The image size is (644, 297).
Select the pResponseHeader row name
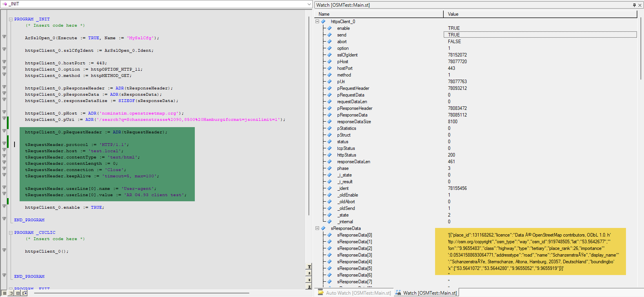(x=355, y=108)
